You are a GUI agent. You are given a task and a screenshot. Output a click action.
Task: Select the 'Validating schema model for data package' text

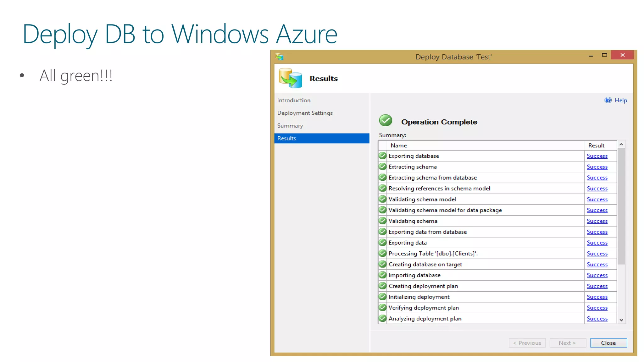(x=445, y=210)
